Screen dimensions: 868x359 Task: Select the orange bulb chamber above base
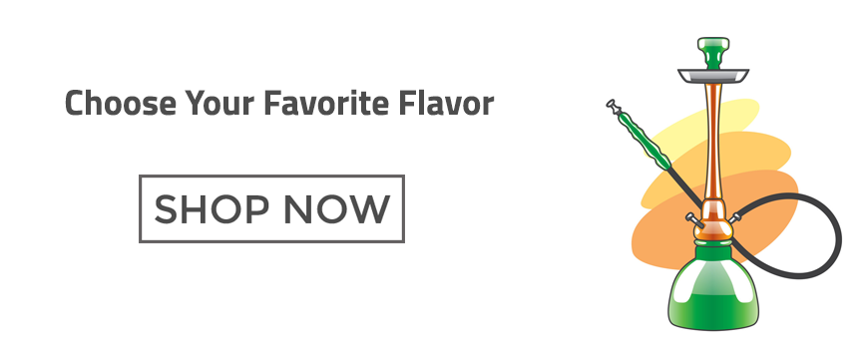[x=713, y=221]
